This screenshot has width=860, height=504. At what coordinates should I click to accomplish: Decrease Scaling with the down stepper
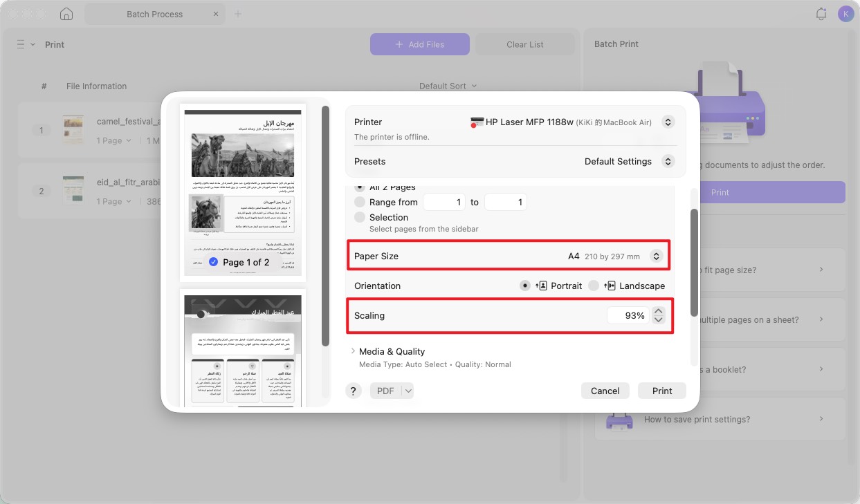[x=659, y=319]
